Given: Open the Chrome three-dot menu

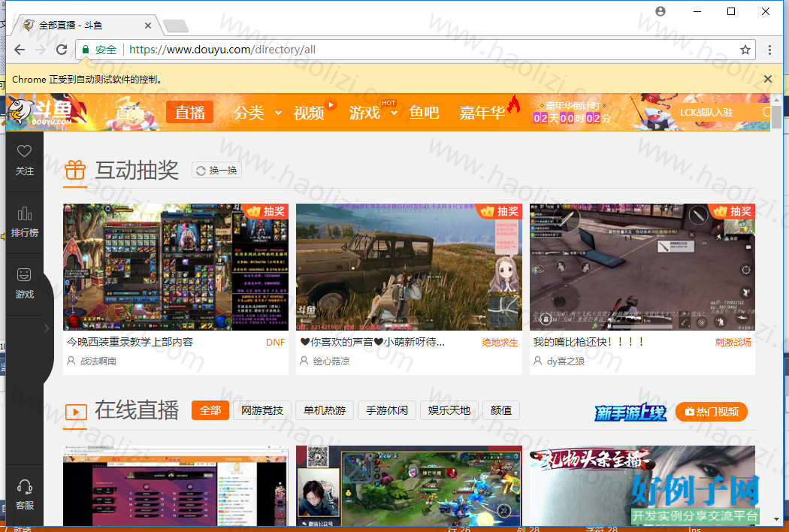Looking at the screenshot, I should tap(769, 50).
